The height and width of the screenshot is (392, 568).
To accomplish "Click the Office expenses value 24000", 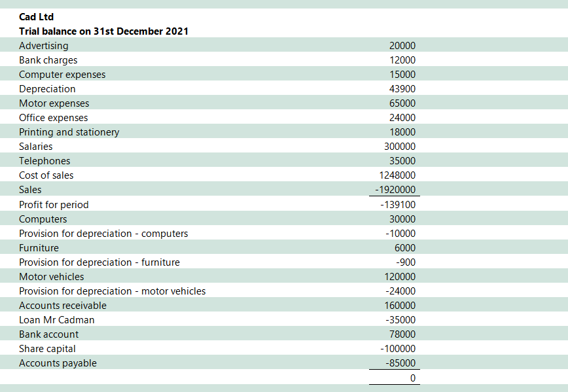I will point(402,118).
